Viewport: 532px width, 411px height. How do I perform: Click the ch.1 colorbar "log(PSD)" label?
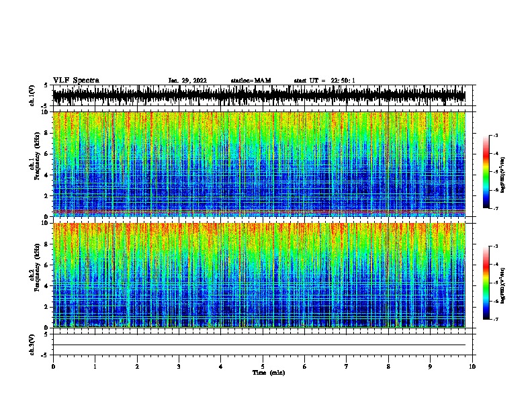503,175
